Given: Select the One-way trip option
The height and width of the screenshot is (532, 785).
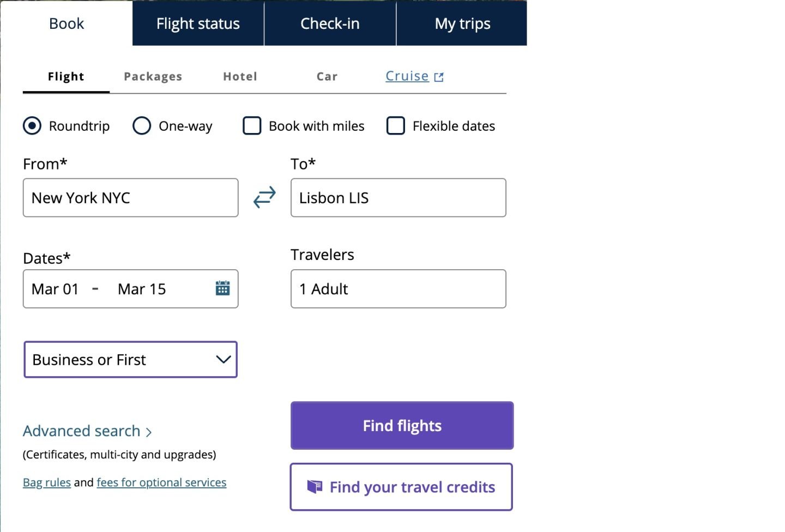Looking at the screenshot, I should coord(142,126).
